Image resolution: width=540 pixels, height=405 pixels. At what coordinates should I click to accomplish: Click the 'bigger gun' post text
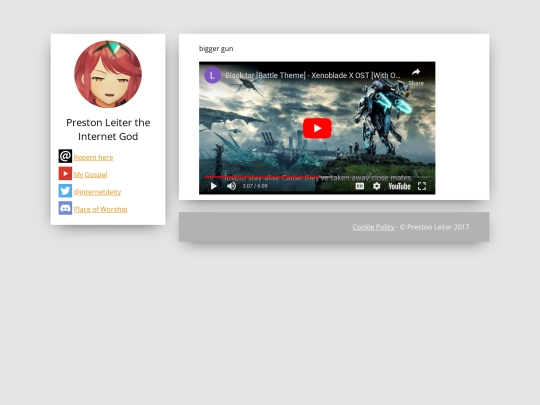216,49
